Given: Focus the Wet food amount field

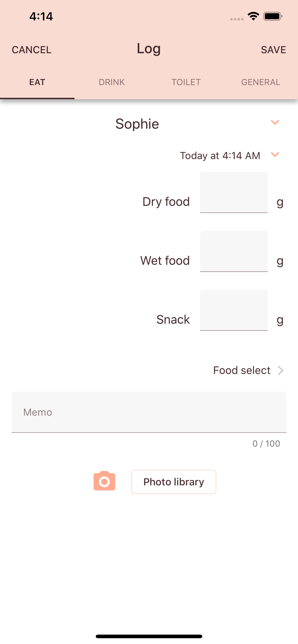Looking at the screenshot, I should (234, 251).
